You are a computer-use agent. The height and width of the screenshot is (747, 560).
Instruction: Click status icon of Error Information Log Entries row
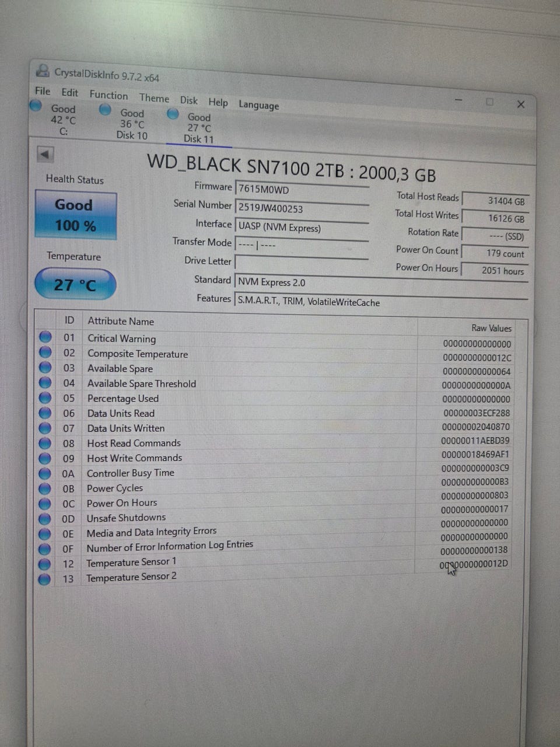point(44,549)
